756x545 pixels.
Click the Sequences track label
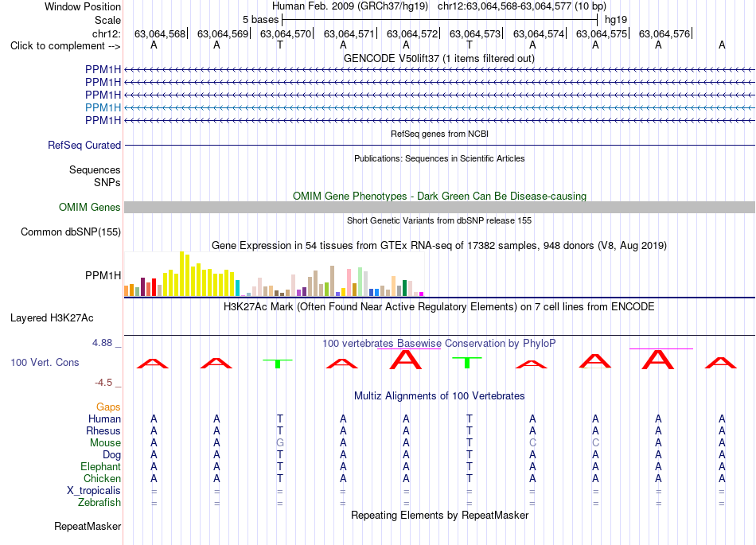pos(95,169)
